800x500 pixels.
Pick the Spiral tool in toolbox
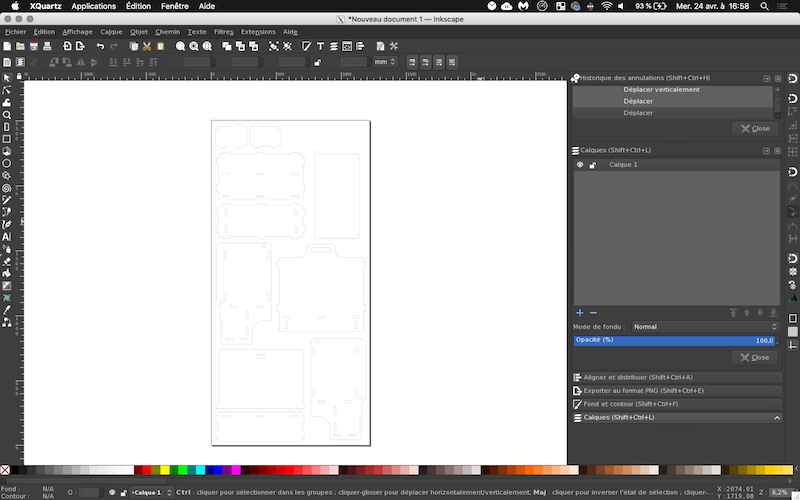click(7, 187)
